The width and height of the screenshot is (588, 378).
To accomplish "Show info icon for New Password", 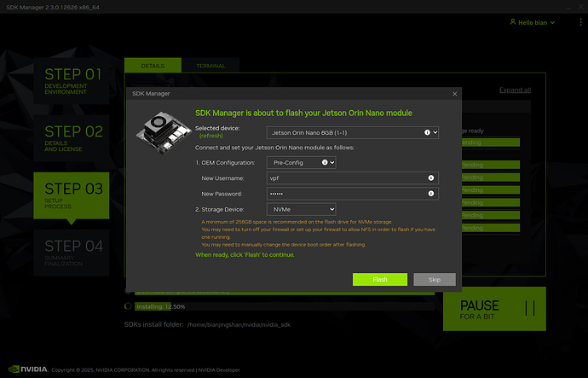I will [x=431, y=194].
